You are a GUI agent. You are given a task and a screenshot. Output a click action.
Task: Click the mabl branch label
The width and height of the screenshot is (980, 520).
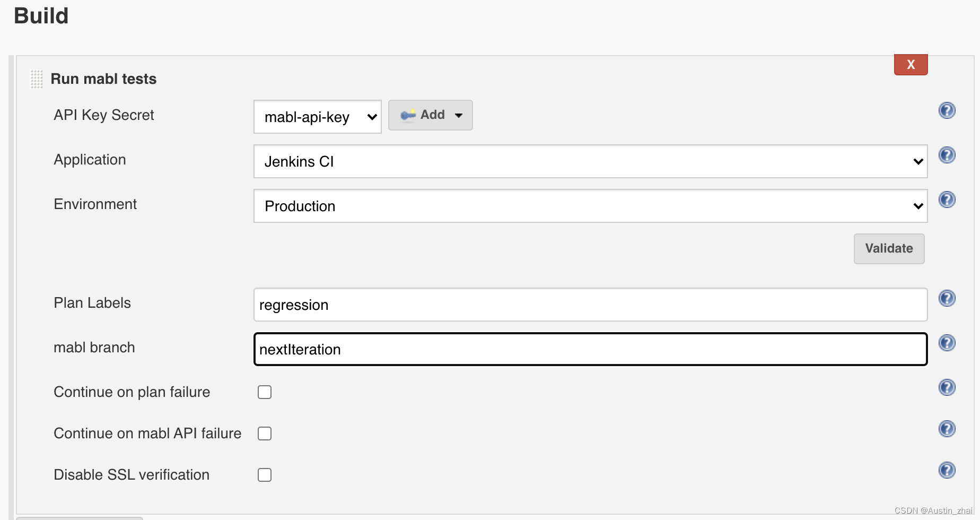[x=94, y=348]
